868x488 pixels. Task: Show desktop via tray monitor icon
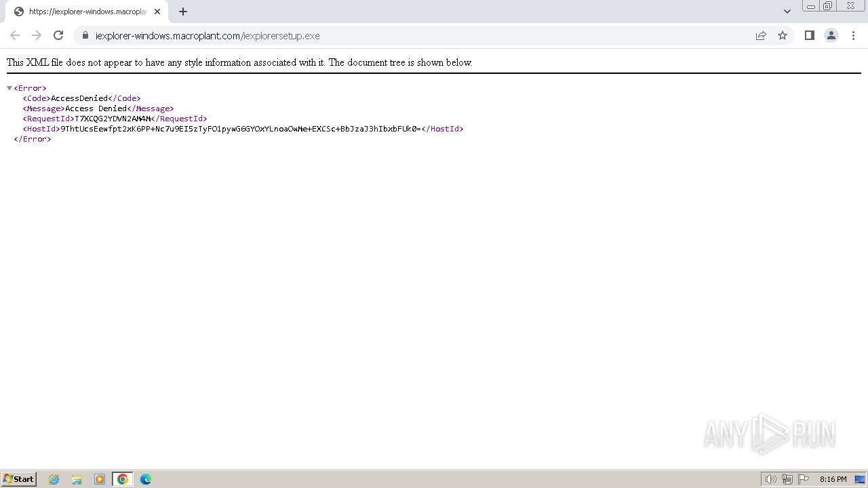pyautogui.click(x=860, y=479)
